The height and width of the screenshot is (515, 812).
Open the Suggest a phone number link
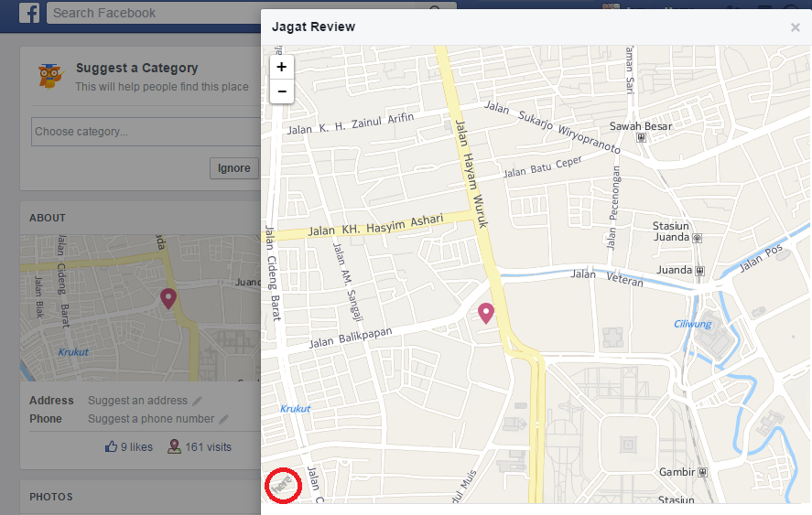151,419
